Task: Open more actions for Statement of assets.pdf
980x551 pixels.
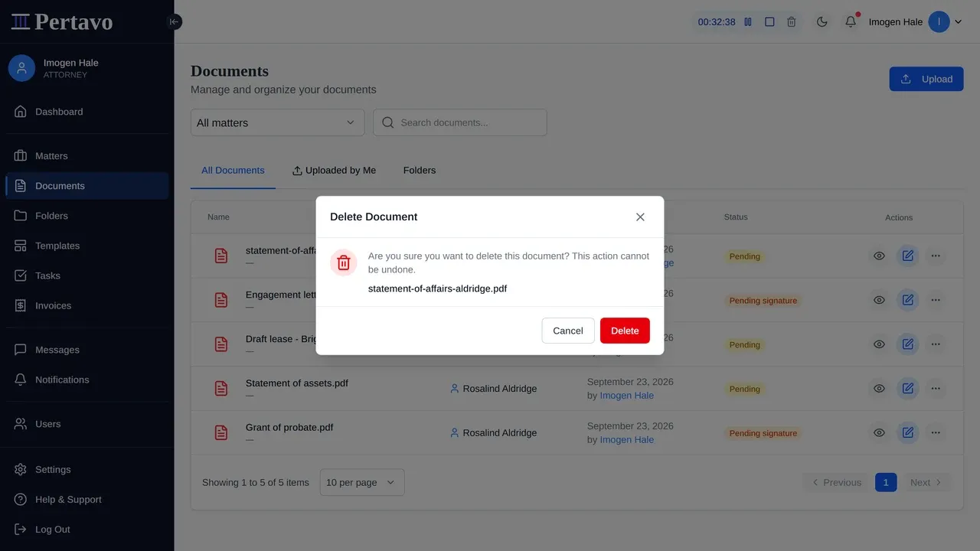Action: point(936,389)
